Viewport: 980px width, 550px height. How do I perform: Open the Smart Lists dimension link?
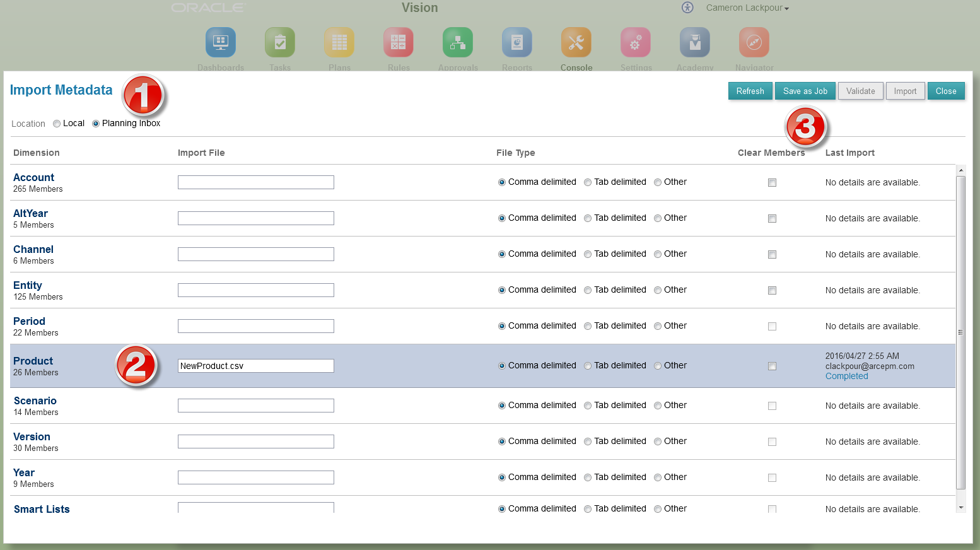click(x=42, y=509)
